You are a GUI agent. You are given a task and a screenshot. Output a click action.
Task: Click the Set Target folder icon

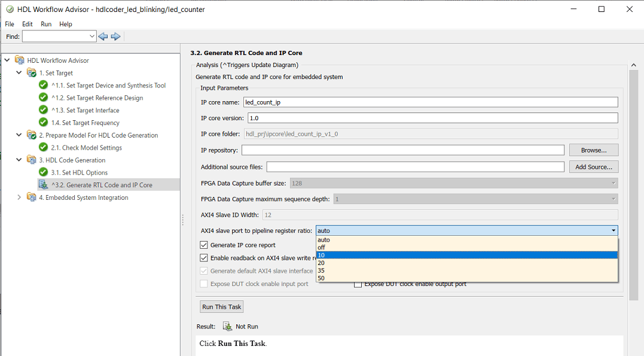pyautogui.click(x=31, y=73)
